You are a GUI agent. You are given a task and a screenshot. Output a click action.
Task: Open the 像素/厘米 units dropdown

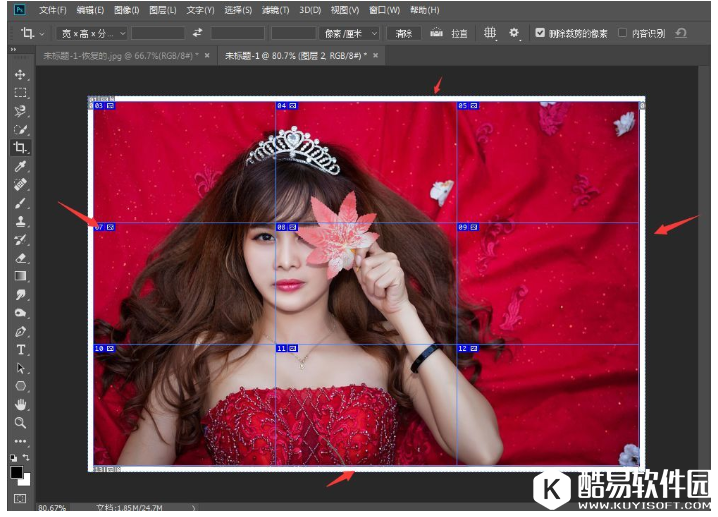pos(352,33)
